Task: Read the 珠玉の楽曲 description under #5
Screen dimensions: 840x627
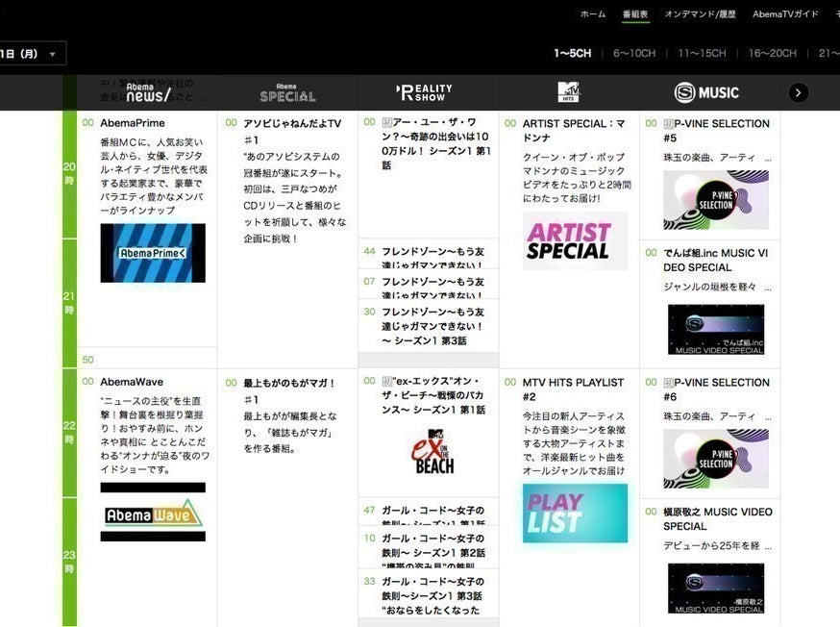Action: click(717, 158)
